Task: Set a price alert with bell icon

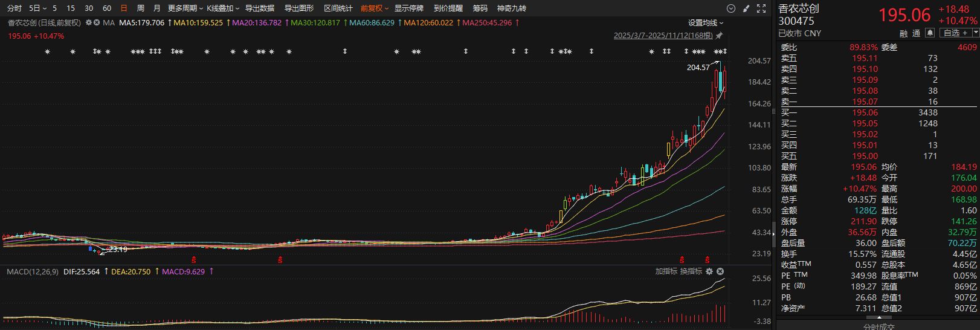Action: (x=930, y=33)
